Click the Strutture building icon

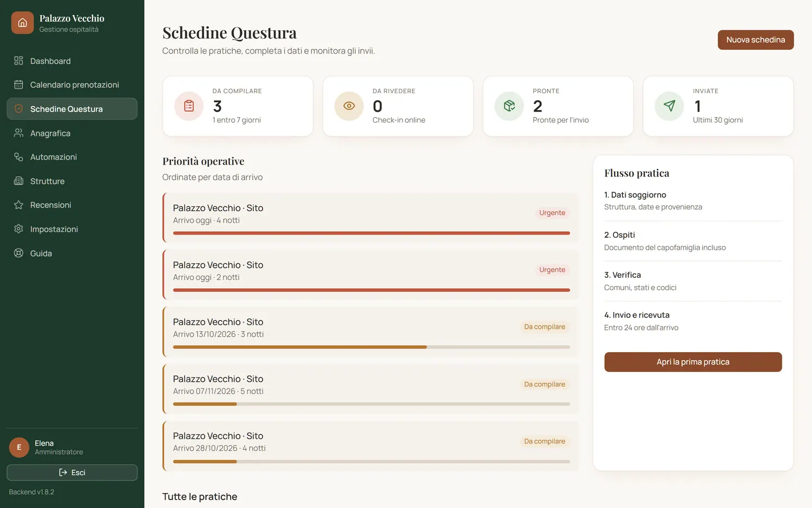(x=18, y=181)
